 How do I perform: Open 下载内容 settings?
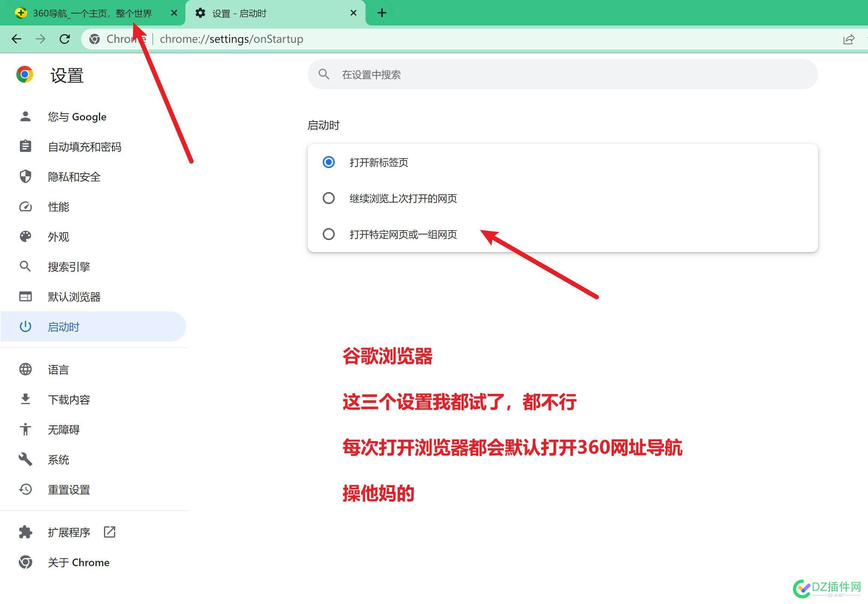click(x=93, y=400)
